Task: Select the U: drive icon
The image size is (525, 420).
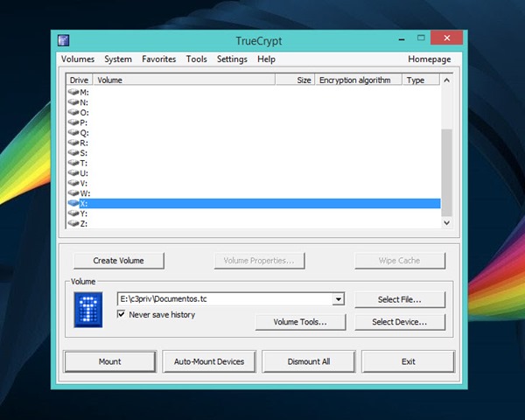Action: (x=73, y=173)
